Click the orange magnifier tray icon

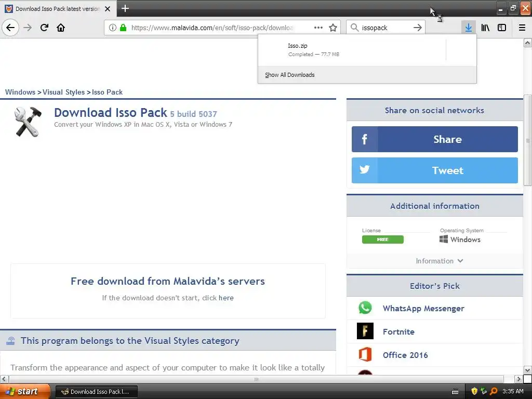[x=494, y=391]
